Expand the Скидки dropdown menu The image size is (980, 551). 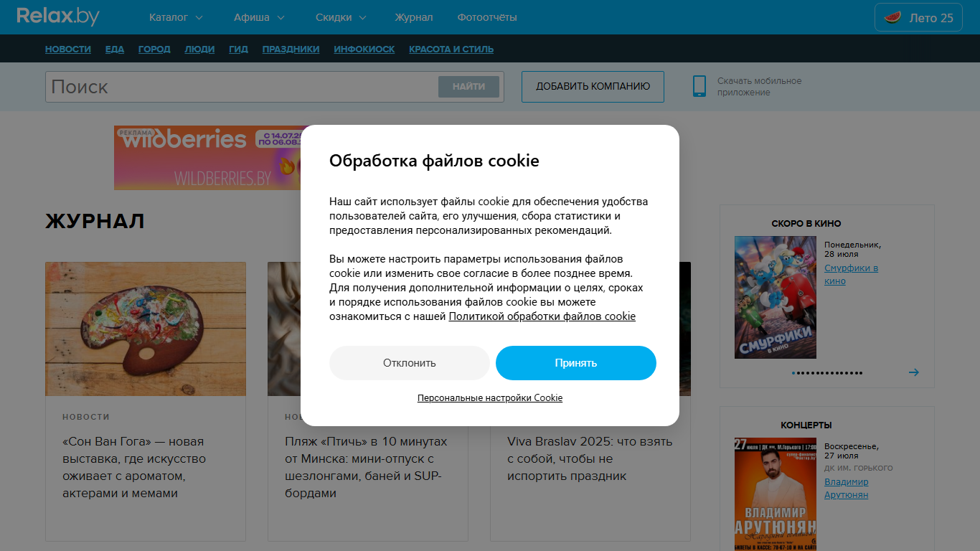[x=341, y=17]
